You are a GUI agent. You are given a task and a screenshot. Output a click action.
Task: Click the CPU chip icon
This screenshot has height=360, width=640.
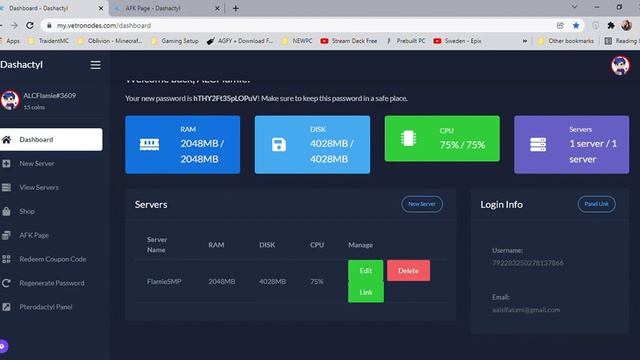(x=408, y=138)
